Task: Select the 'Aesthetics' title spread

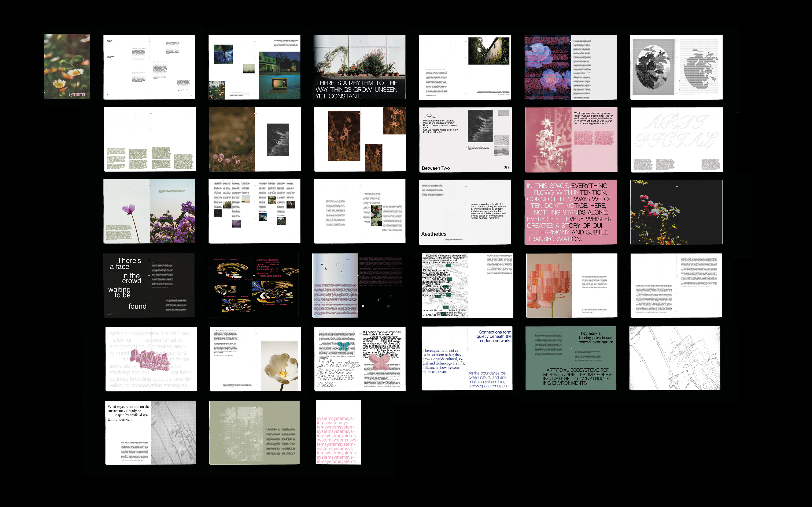Action: tap(465, 212)
